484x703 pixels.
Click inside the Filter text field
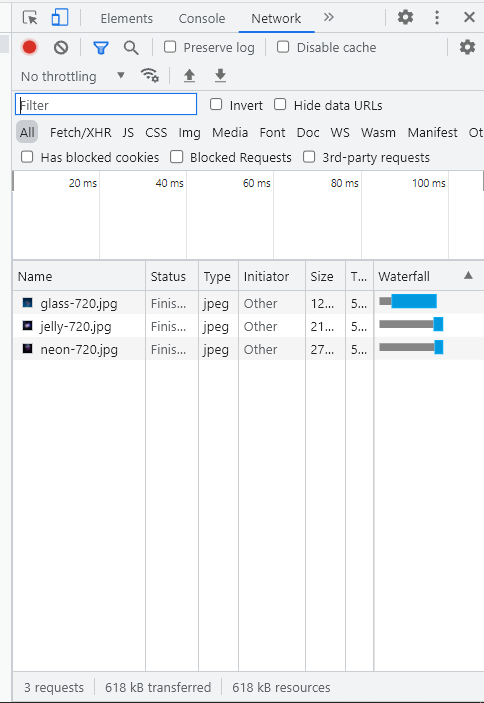tap(106, 104)
